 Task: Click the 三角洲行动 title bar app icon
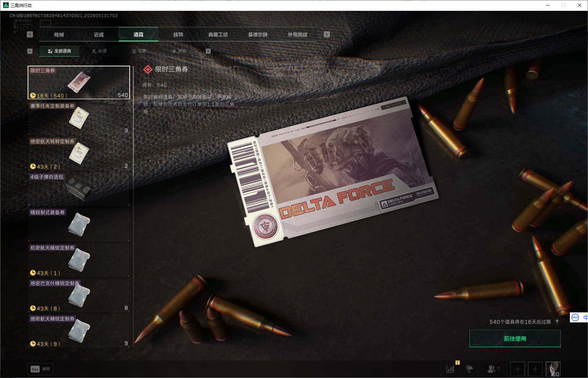click(6, 5)
